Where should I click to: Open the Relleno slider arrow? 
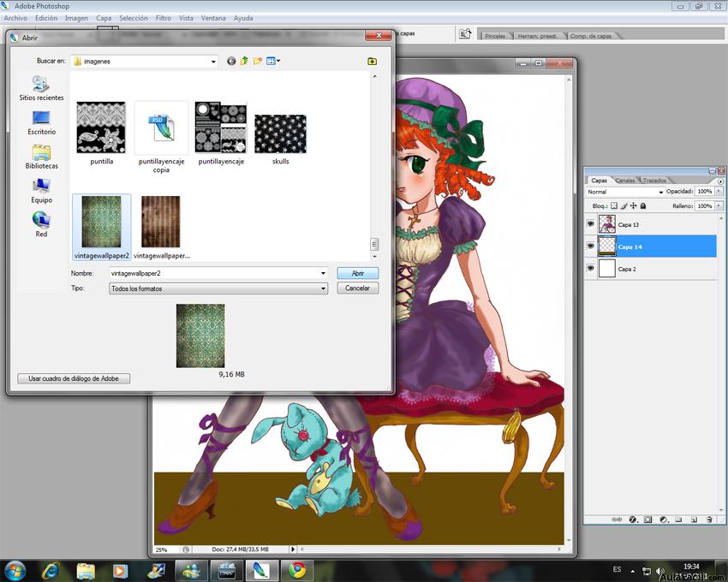[719, 205]
